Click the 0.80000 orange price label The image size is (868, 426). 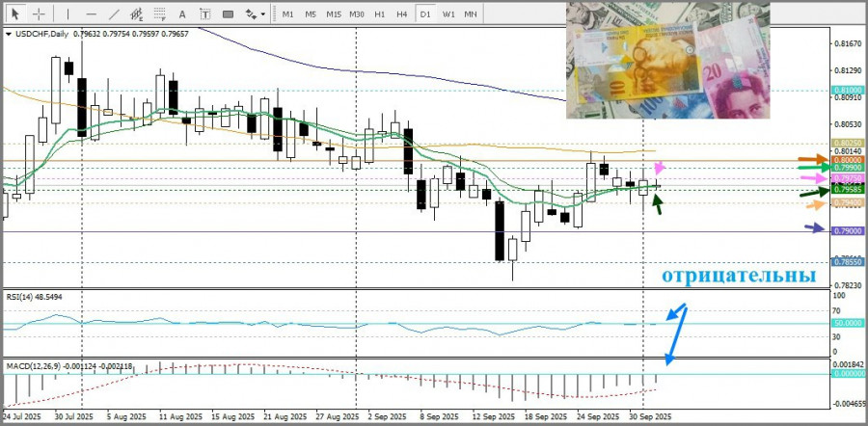[x=848, y=160]
